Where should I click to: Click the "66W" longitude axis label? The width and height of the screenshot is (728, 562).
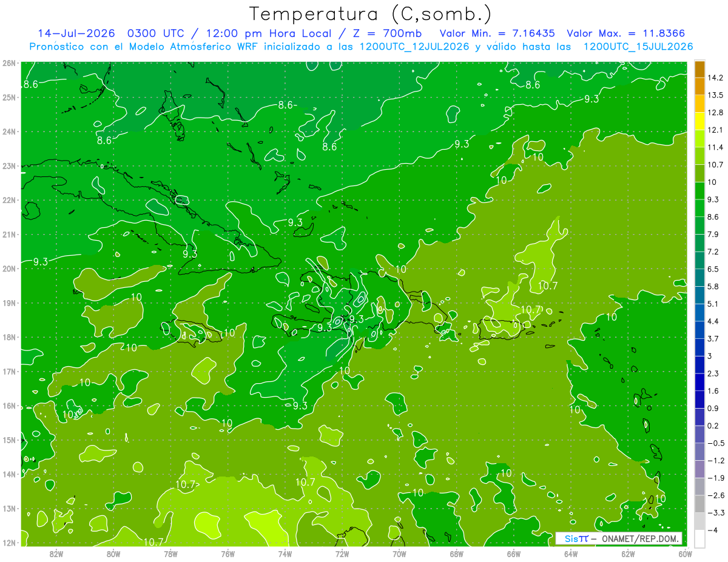514,554
